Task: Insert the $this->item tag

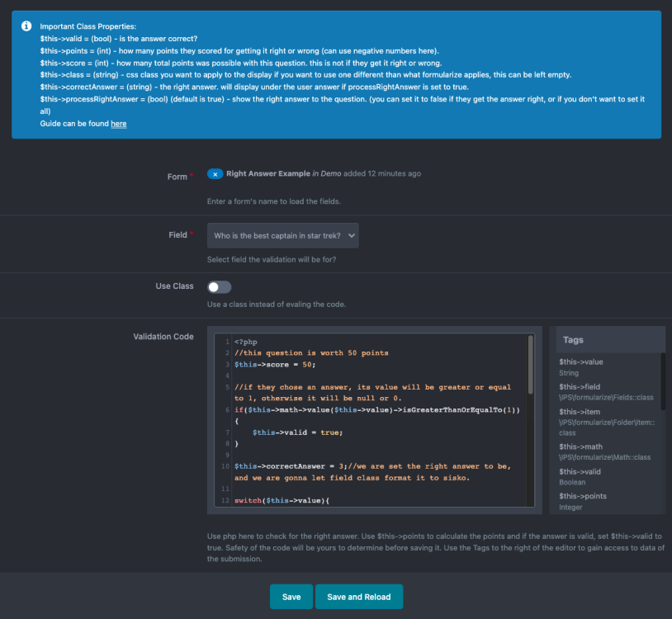Action: pos(579,412)
